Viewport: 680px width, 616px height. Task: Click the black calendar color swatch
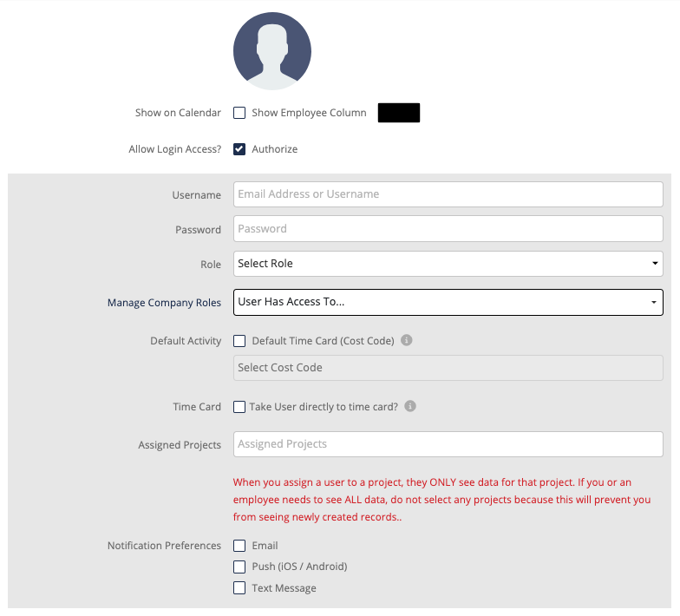click(x=399, y=113)
